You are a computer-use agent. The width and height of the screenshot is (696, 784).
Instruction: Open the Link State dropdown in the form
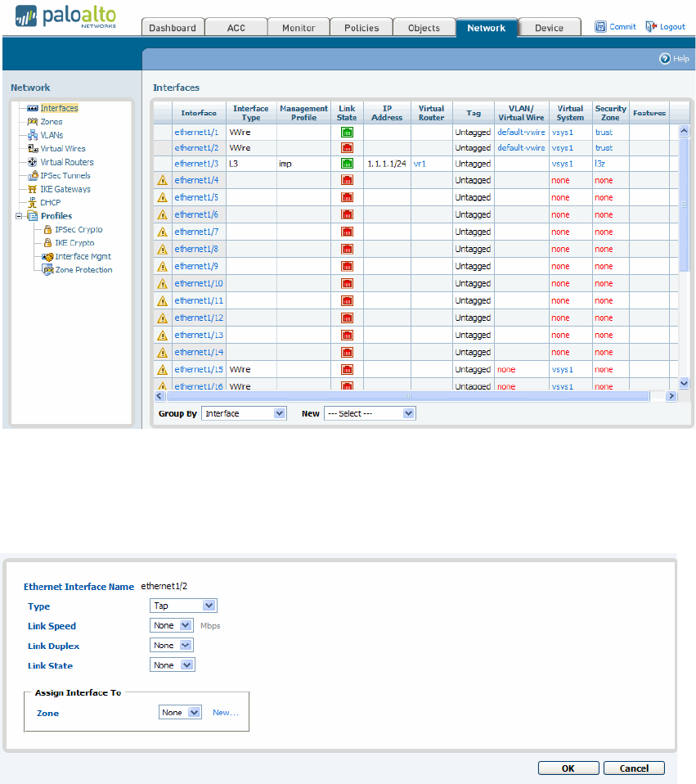point(173,665)
